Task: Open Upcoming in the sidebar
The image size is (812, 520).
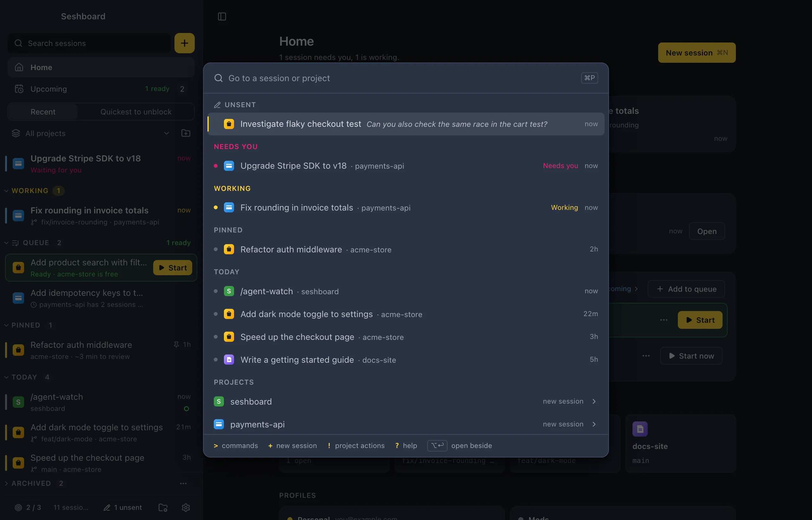Action: 101,89
